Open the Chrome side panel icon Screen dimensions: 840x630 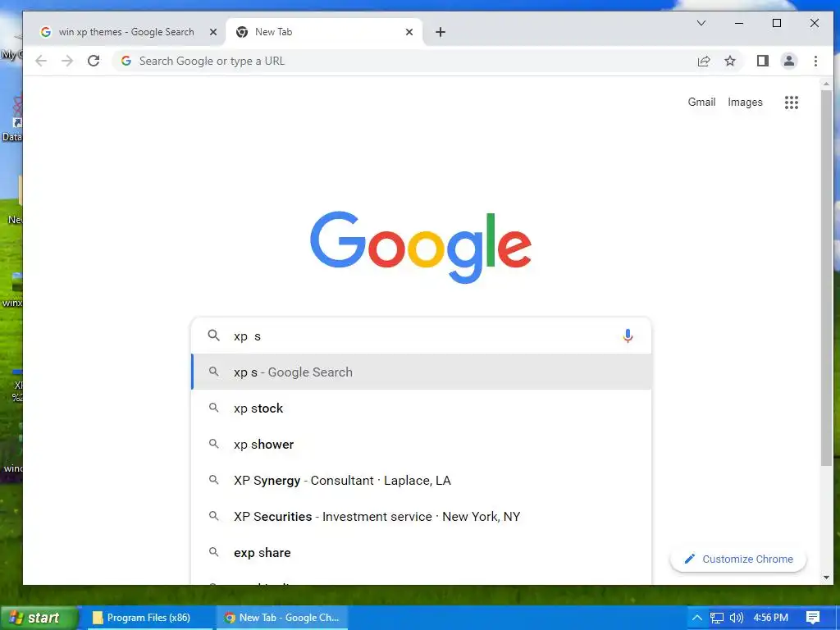(x=763, y=61)
